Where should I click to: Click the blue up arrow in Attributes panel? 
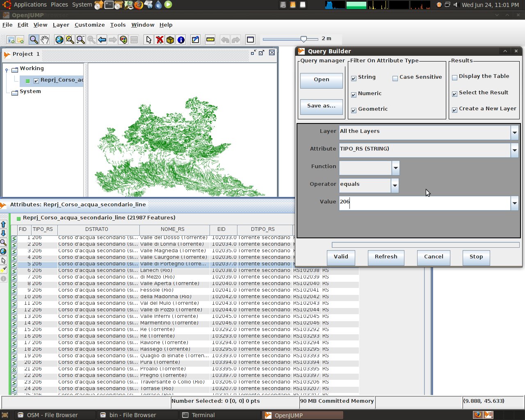coord(3,224)
